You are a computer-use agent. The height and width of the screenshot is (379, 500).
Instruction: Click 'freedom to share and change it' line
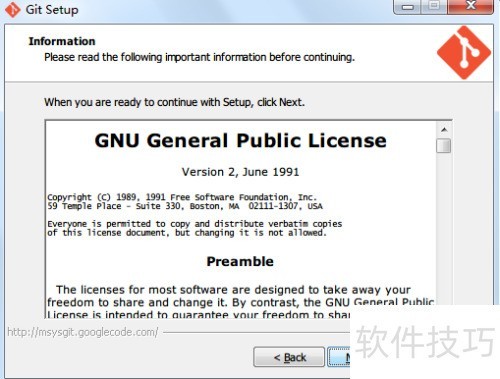coord(240,302)
